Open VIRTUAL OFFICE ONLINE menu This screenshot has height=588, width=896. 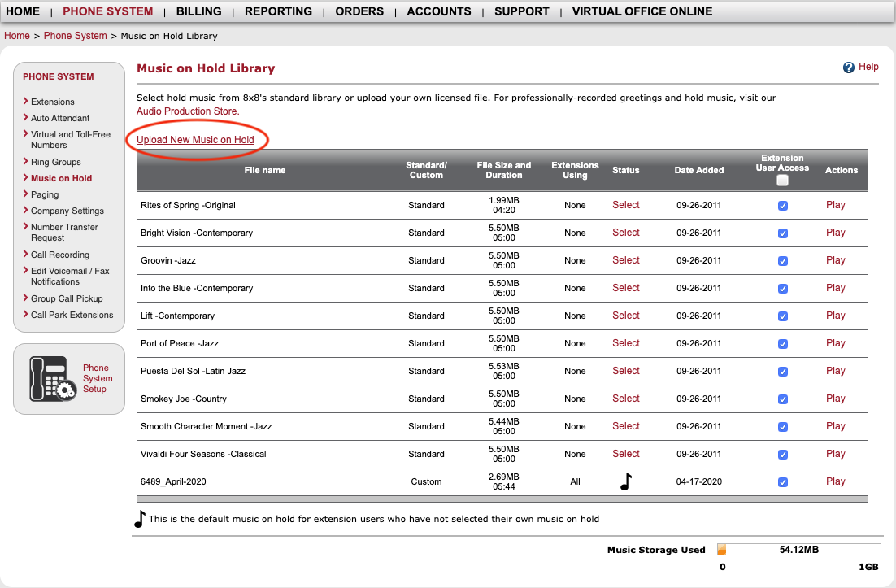[x=642, y=11]
